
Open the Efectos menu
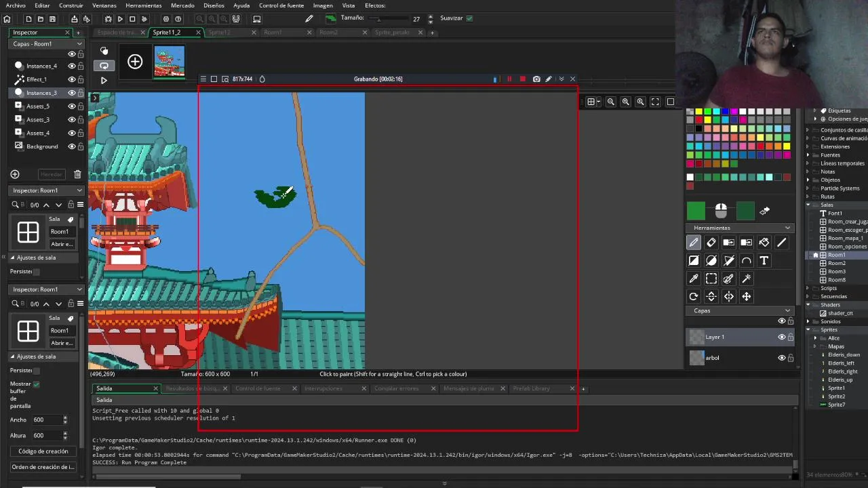[375, 5]
